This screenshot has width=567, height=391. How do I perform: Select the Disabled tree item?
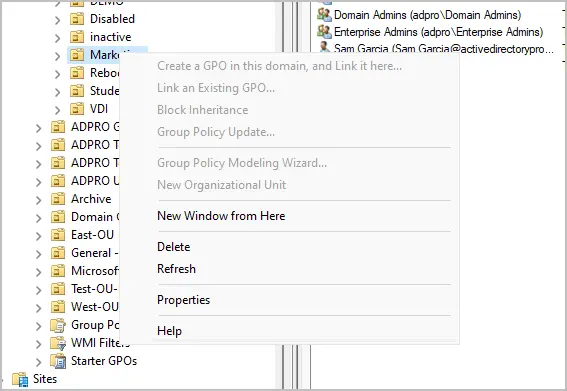[112, 19]
